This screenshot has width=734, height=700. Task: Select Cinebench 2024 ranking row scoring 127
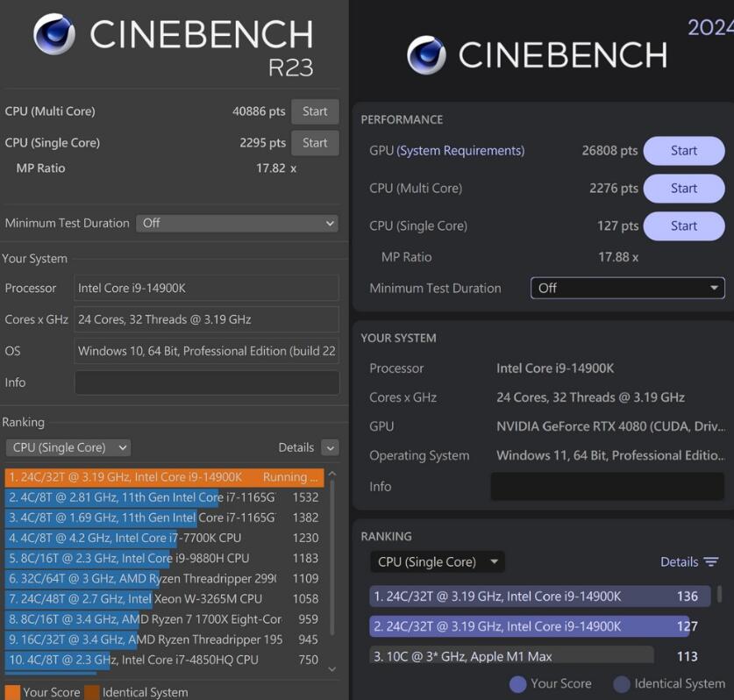pos(539,626)
